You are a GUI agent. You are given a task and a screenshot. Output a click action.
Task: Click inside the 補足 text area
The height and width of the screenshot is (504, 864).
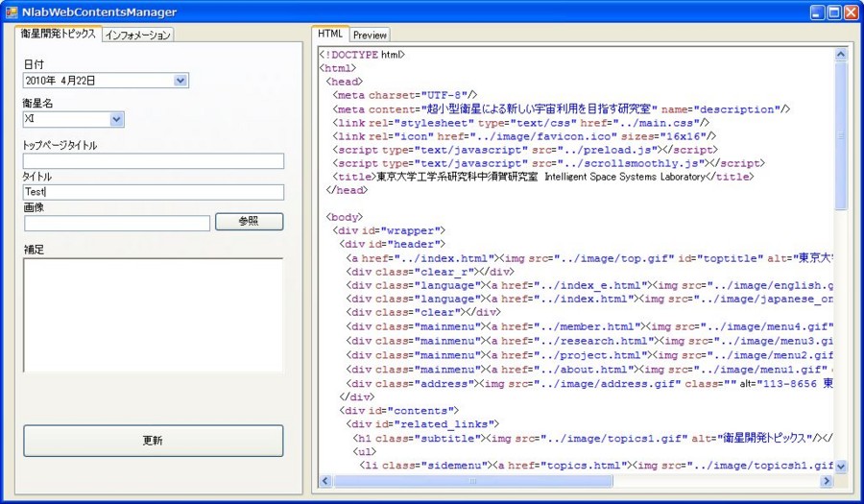154,316
